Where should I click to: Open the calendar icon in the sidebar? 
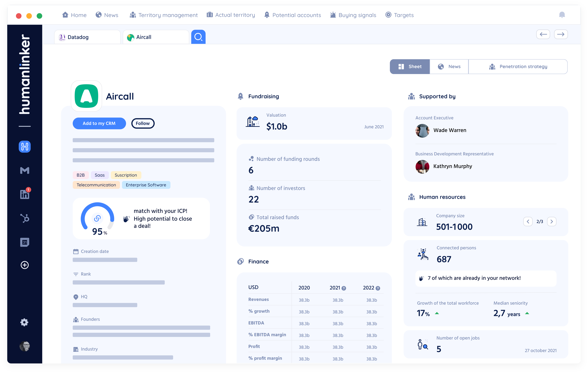(x=24, y=242)
